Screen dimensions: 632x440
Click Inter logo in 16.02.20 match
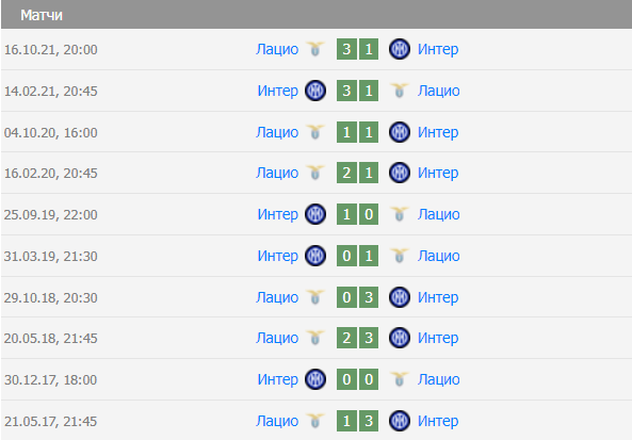point(400,173)
